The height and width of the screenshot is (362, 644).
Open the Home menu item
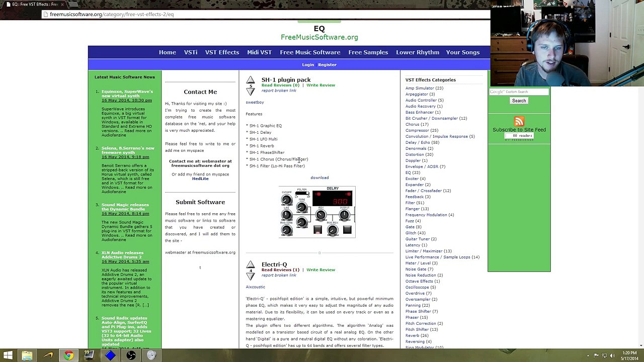pos(168,52)
